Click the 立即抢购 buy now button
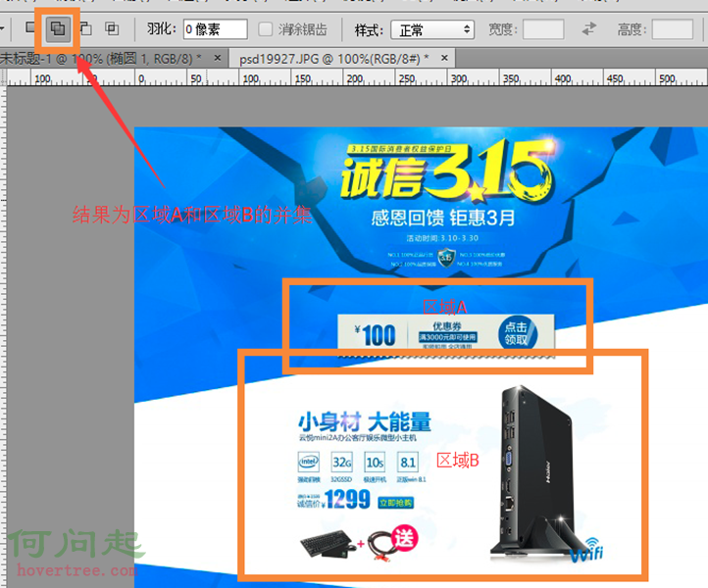The height and width of the screenshot is (588, 708). click(395, 503)
